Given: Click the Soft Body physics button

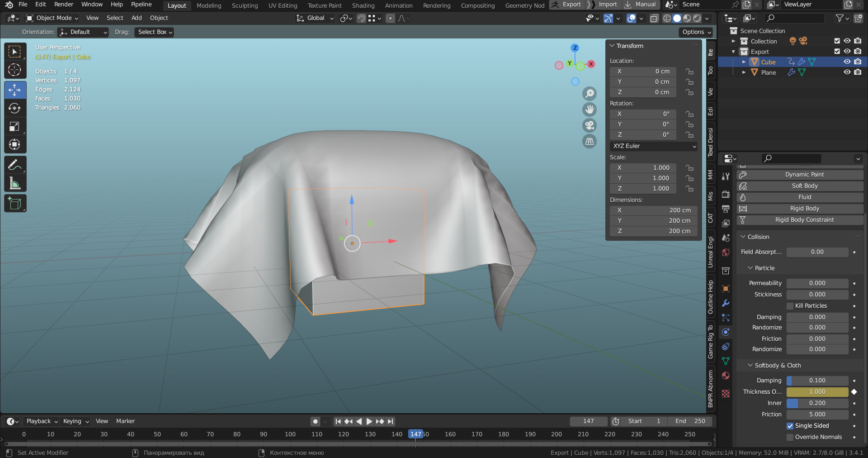Looking at the screenshot, I should [804, 186].
